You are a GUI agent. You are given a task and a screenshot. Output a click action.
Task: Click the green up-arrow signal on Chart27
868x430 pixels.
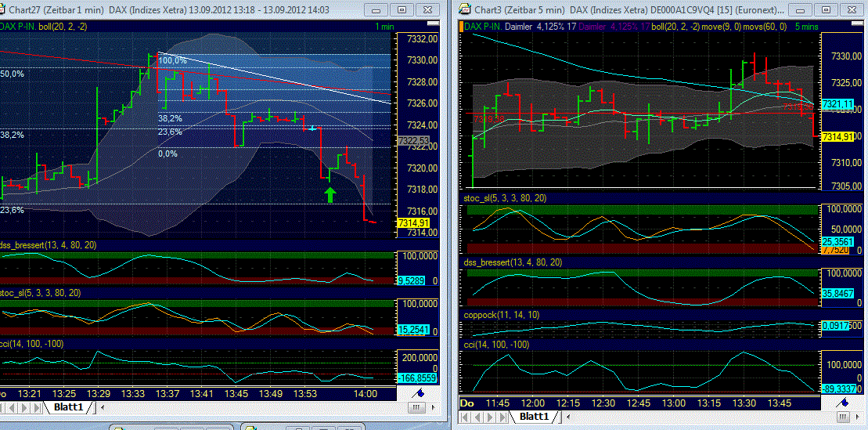330,194
